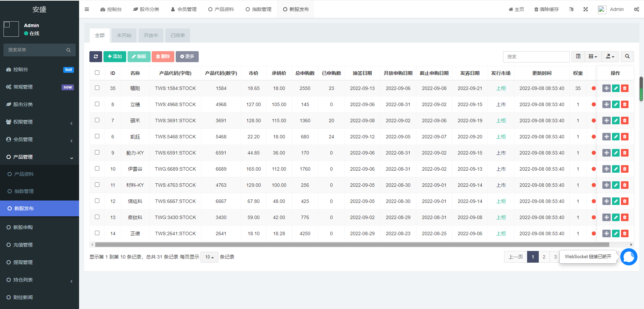This screenshot has width=644, height=309.
Task: Open the columns visibility dropdown
Action: click(x=593, y=57)
